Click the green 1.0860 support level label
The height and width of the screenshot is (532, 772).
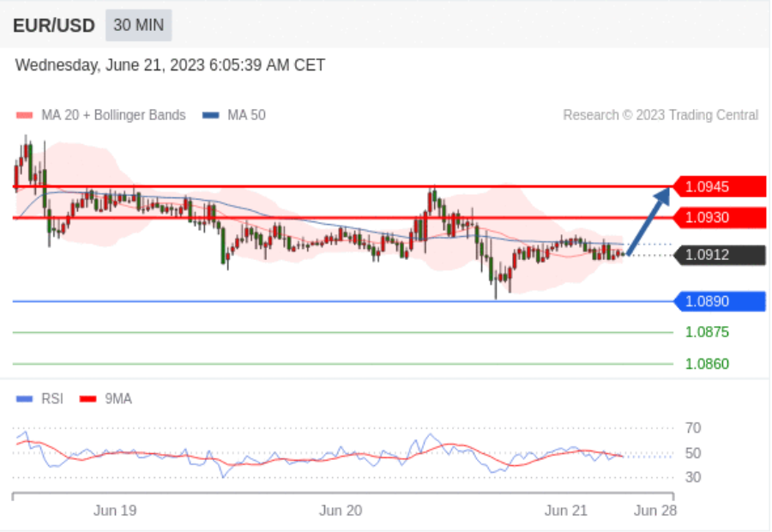coord(707,364)
